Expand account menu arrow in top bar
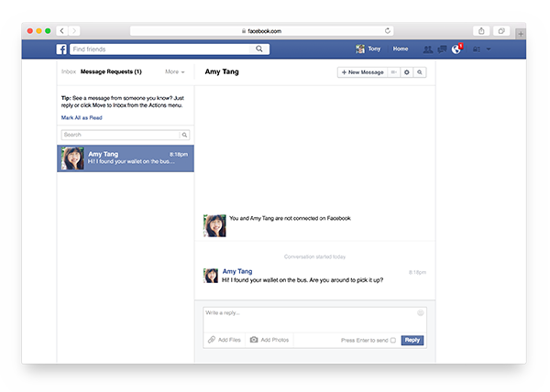The height and width of the screenshot is (392, 550). [489, 49]
